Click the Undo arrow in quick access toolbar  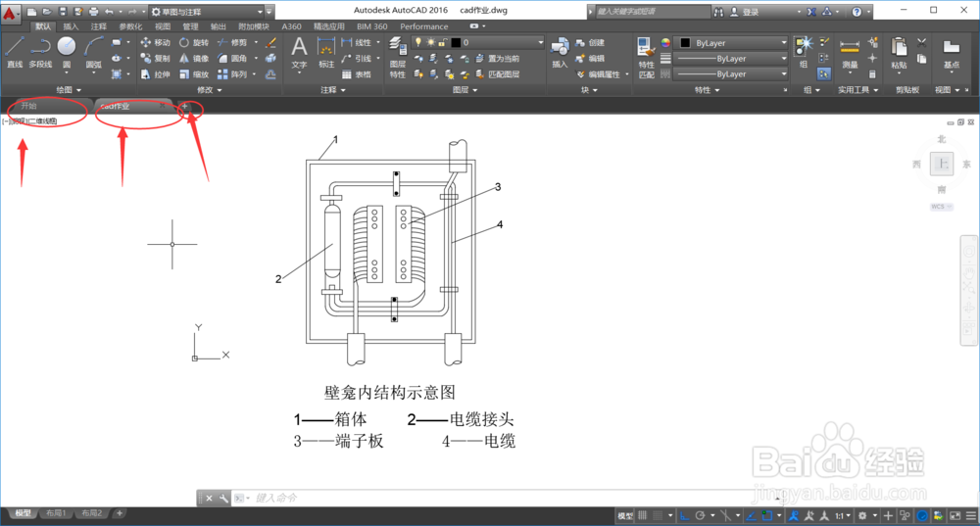110,11
